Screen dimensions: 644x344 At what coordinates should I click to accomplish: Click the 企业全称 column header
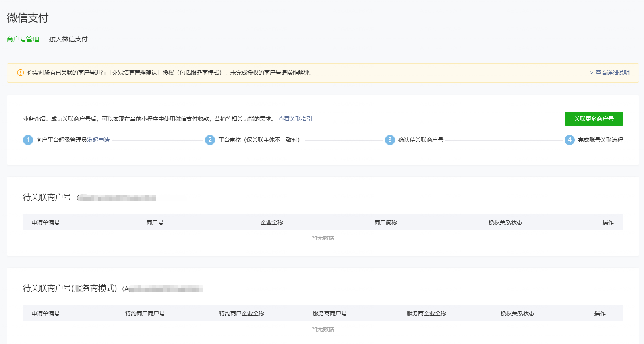[x=272, y=222]
